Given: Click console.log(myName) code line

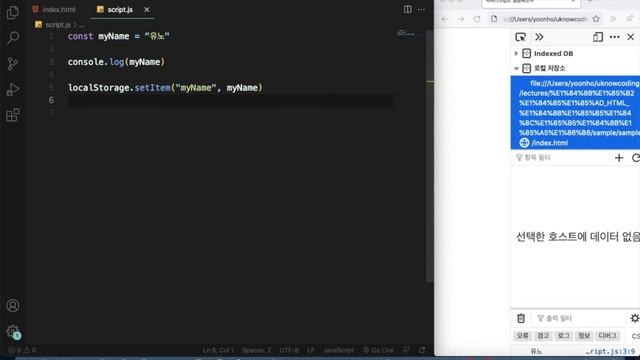Looking at the screenshot, I should [116, 62].
